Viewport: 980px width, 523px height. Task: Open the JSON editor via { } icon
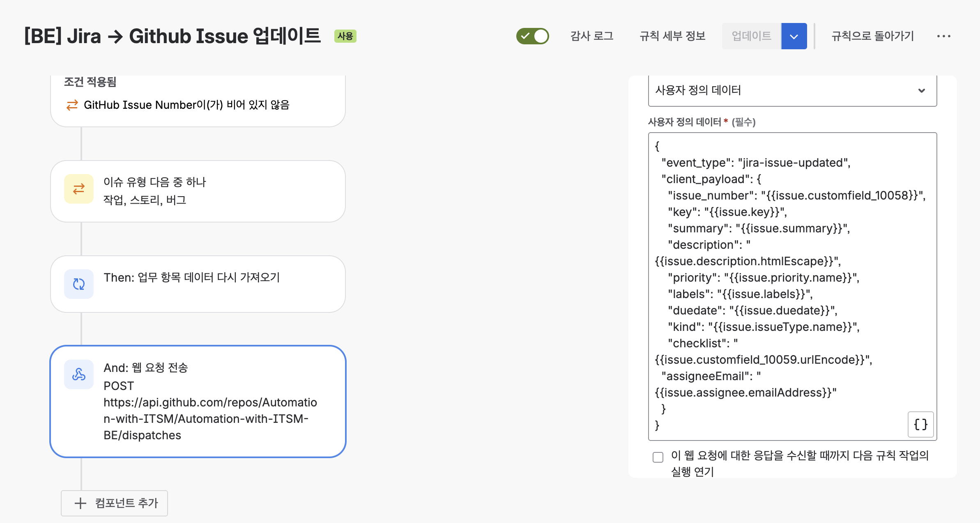921,424
